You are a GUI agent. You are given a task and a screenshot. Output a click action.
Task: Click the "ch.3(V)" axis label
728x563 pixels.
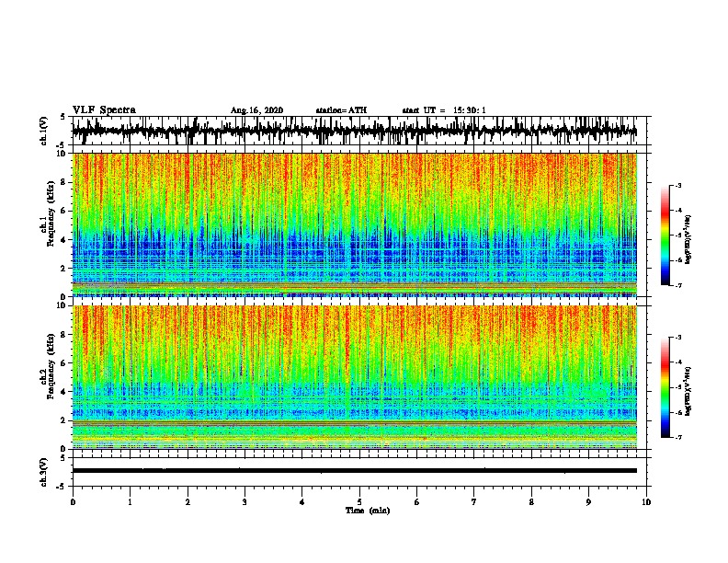pyautogui.click(x=43, y=473)
